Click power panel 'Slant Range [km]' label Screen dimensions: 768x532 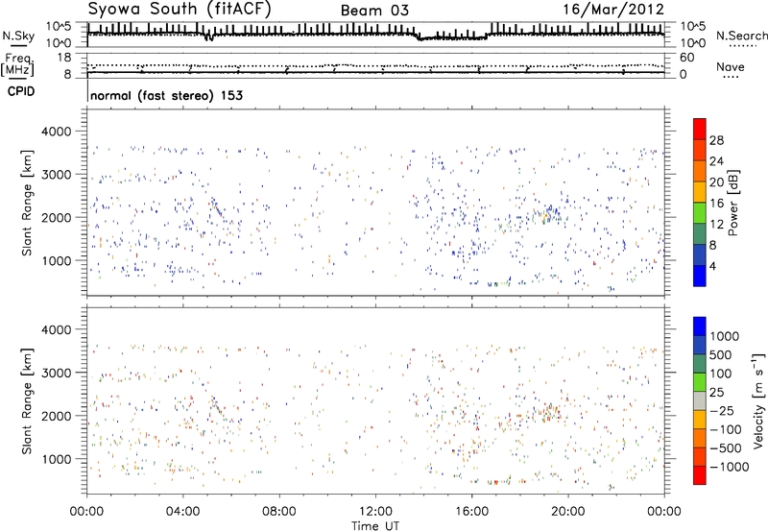tap(27, 203)
